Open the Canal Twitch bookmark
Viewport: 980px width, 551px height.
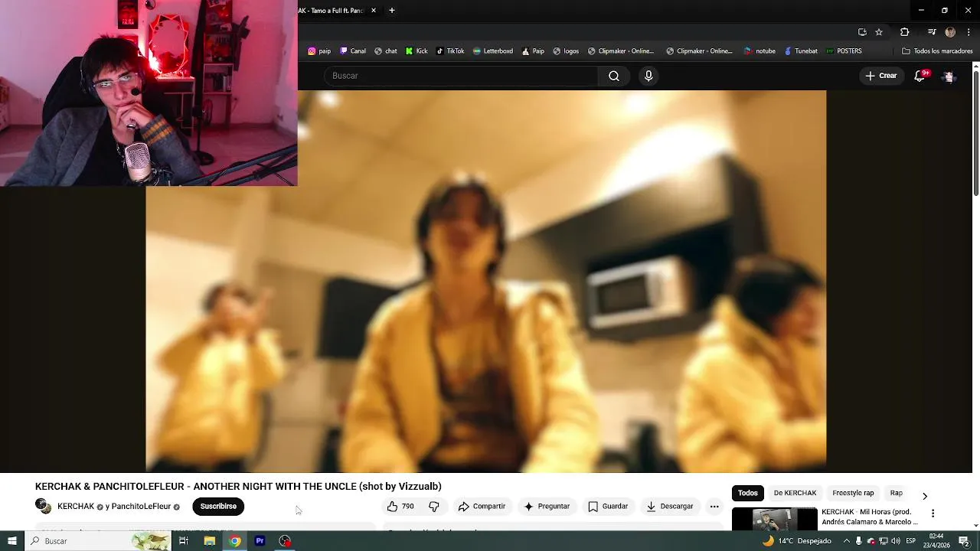[352, 51]
